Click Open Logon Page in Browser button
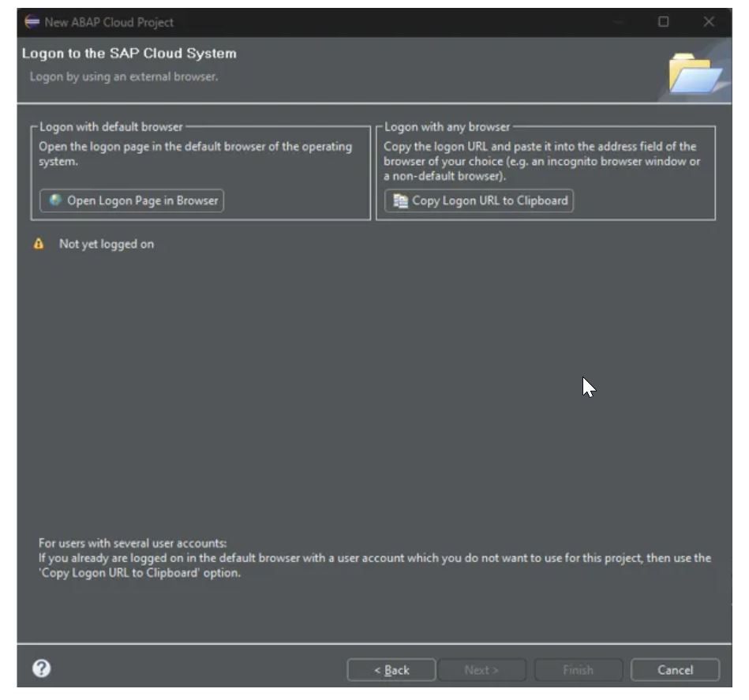Image resolution: width=749 pixels, height=700 pixels. [131, 200]
